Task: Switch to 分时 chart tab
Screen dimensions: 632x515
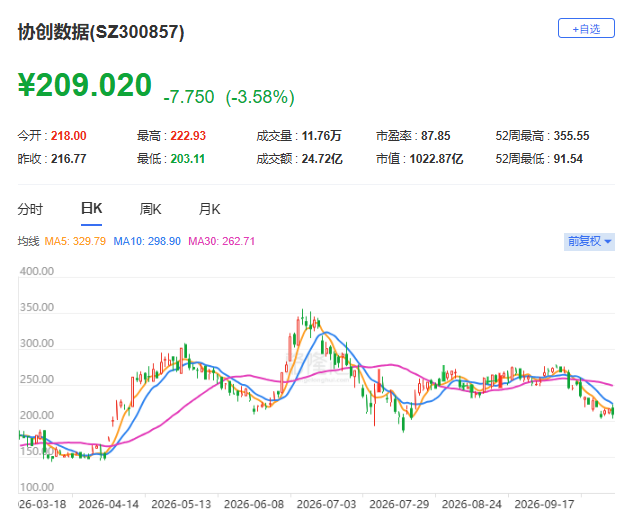Action: (30, 209)
